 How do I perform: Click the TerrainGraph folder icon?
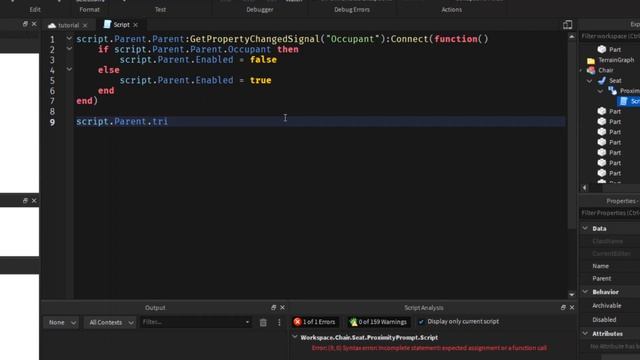pyautogui.click(x=591, y=60)
